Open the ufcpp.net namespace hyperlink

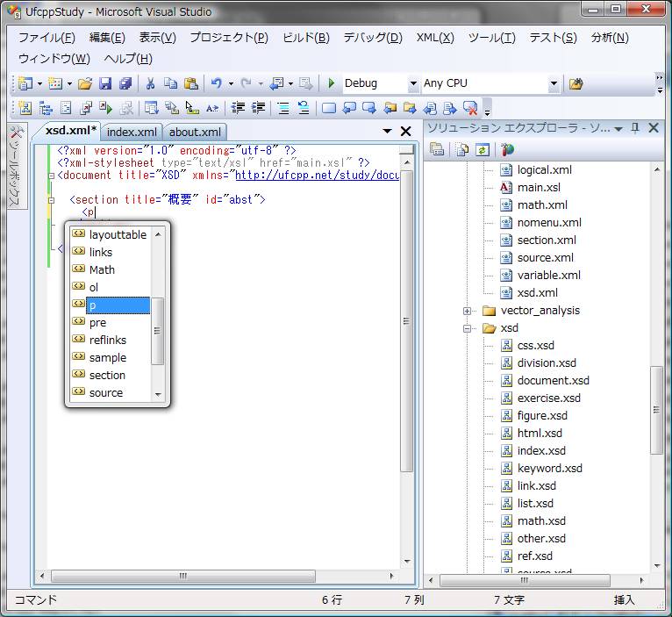click(x=318, y=176)
